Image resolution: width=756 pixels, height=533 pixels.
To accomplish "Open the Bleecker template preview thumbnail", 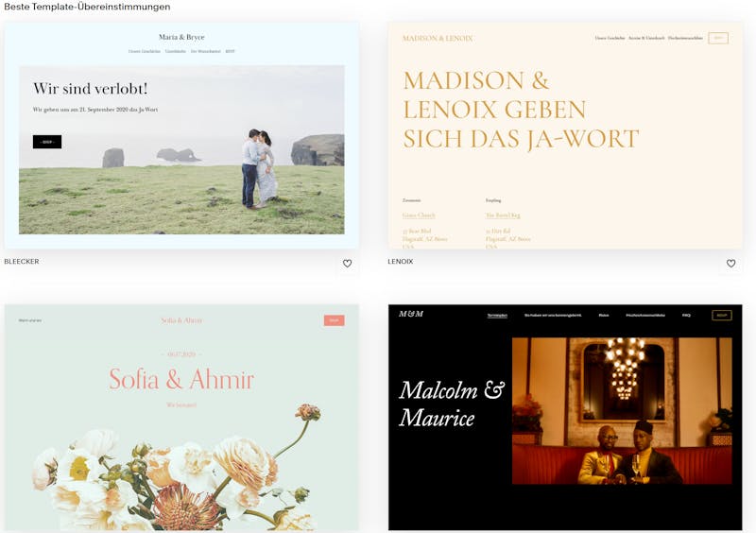I will click(181, 135).
